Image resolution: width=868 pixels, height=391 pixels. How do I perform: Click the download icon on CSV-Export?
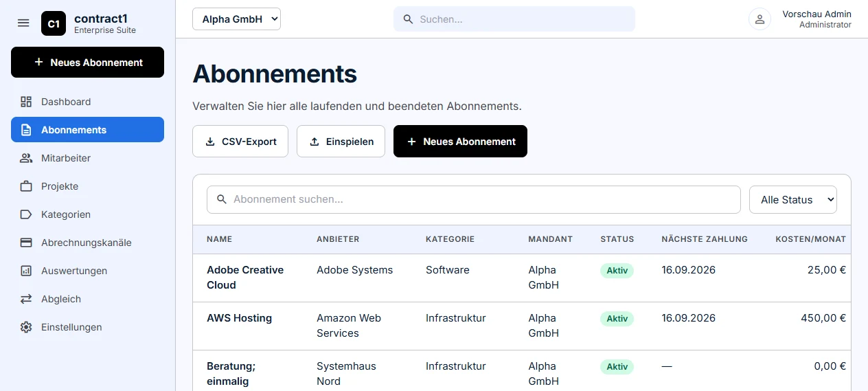tap(210, 142)
